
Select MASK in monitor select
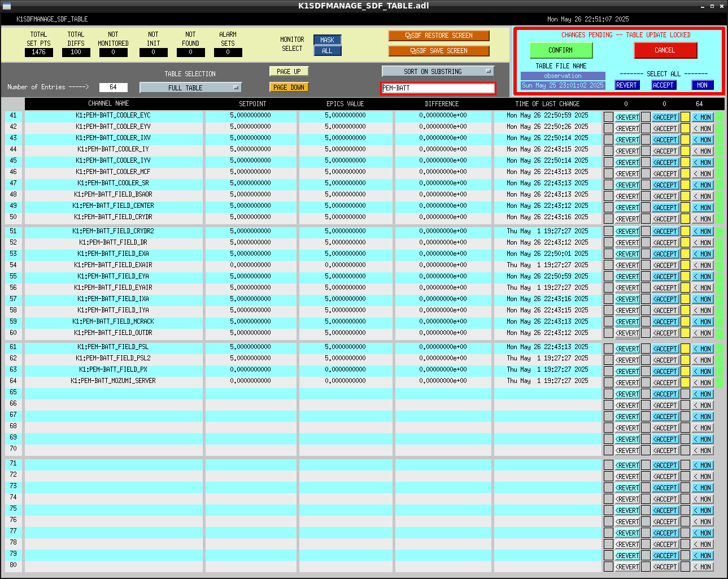pyautogui.click(x=328, y=40)
